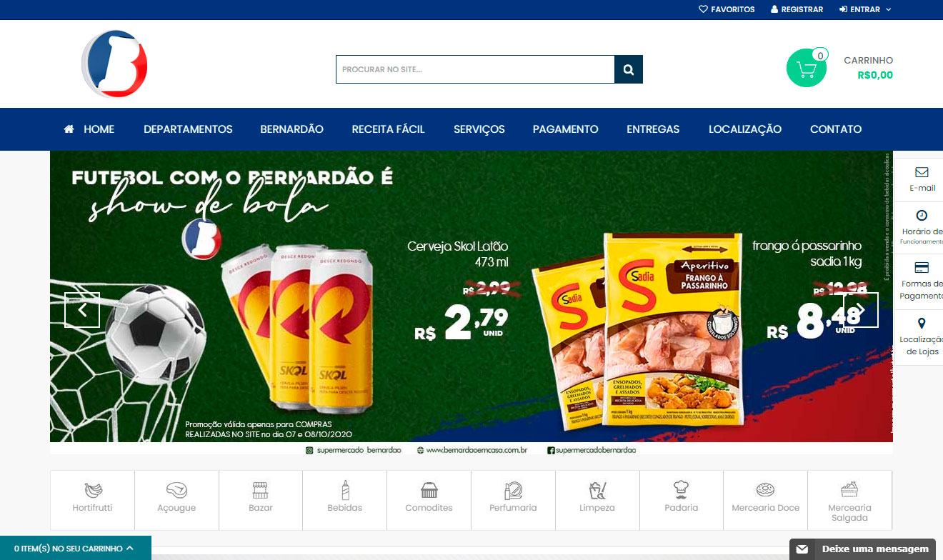Expand the Entrar dropdown arrow
943x560 pixels.
point(889,9)
